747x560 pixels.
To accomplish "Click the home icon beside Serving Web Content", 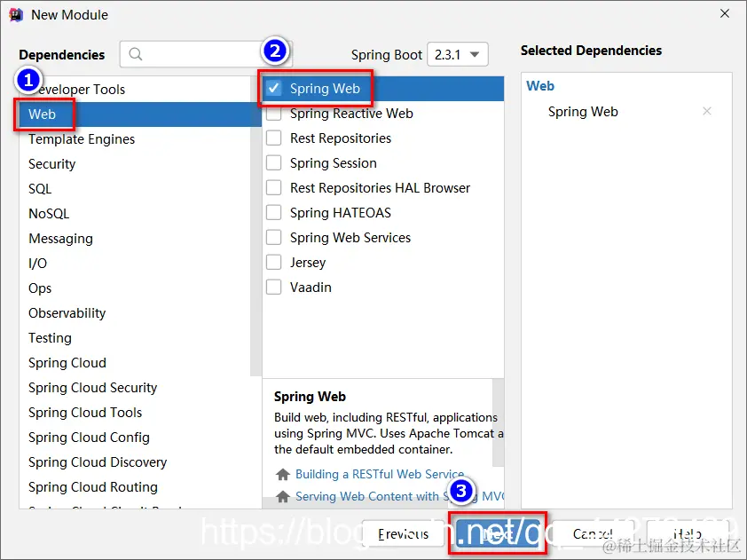I will (x=283, y=497).
